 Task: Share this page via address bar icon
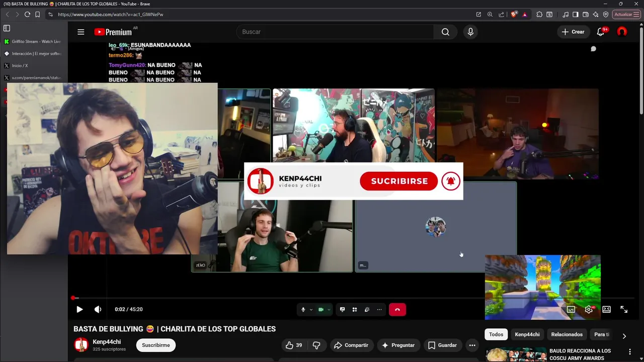click(502, 15)
